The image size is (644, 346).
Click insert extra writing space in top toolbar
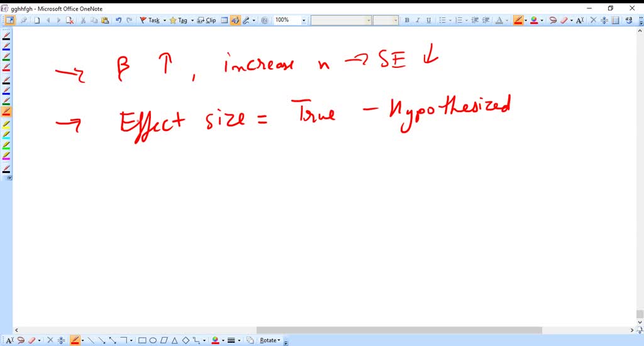[x=604, y=20]
